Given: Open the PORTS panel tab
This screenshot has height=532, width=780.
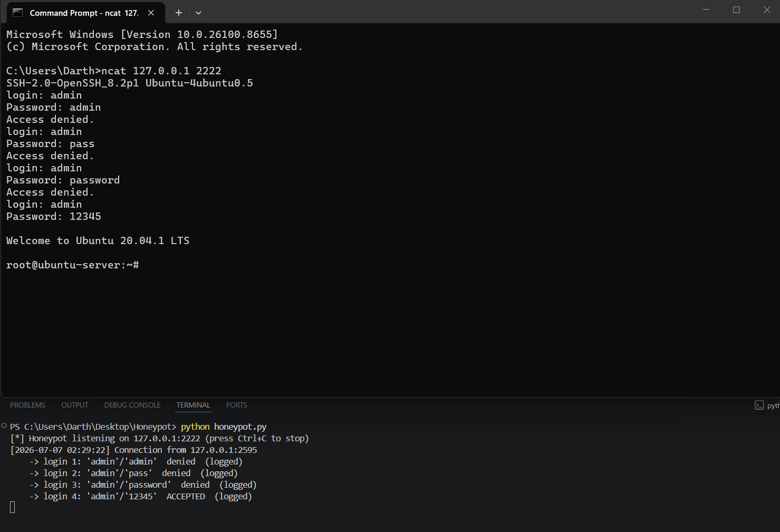Looking at the screenshot, I should (236, 405).
